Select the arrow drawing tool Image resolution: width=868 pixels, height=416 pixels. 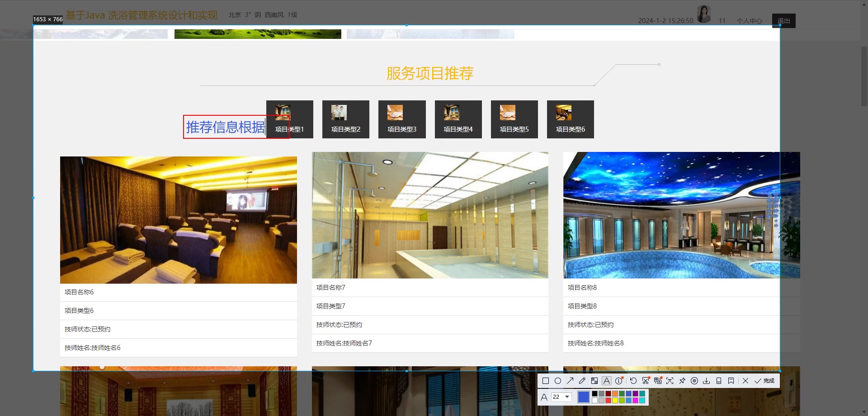[570, 381]
